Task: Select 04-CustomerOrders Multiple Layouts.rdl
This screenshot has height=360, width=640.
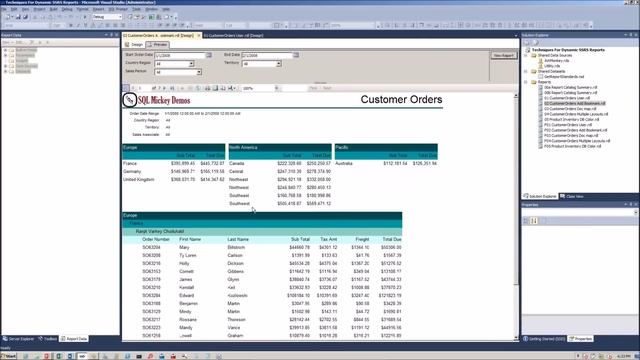Action: 576,114
